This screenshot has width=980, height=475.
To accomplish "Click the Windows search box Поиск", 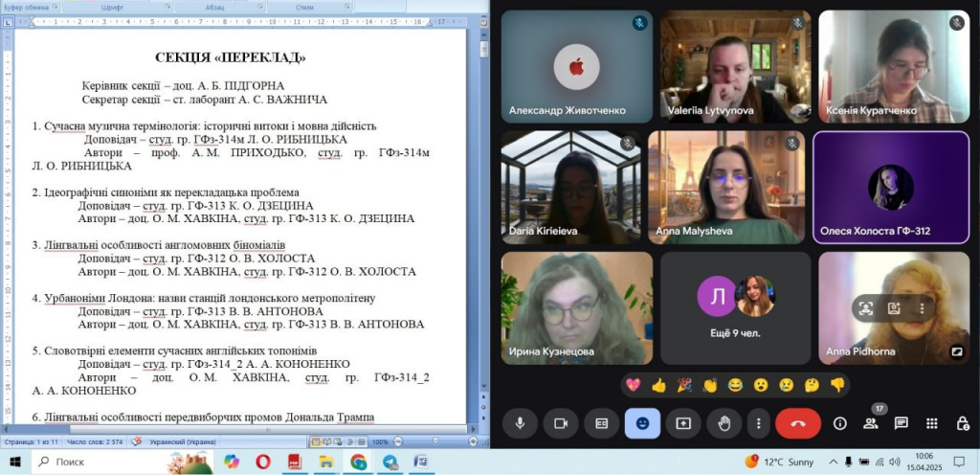I will click(96, 462).
